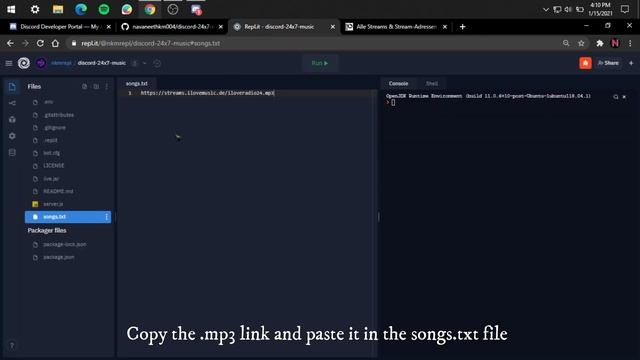Open the Windows Start menu
This screenshot has height=360, width=640.
(11, 9)
